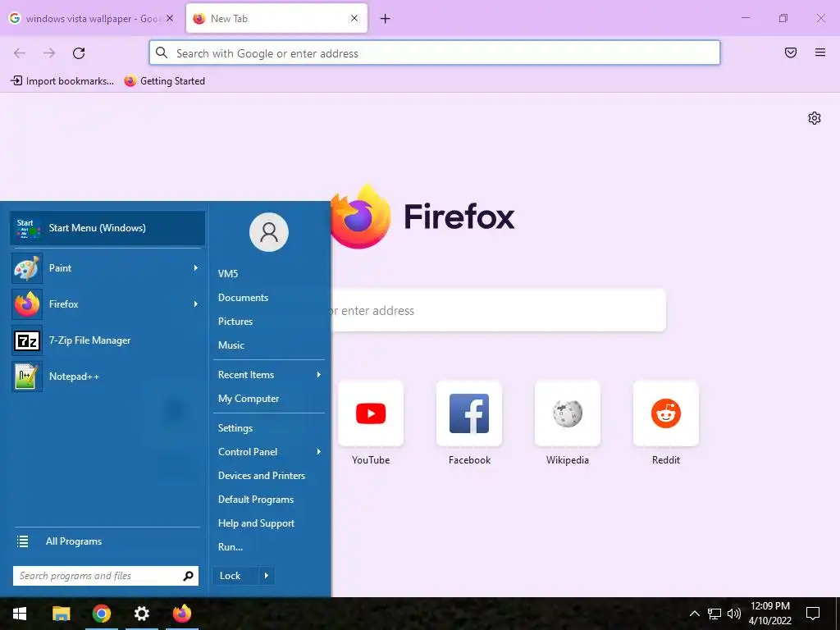Screen dimensions: 840x630
Task: Open the Music folder
Action: coord(231,345)
